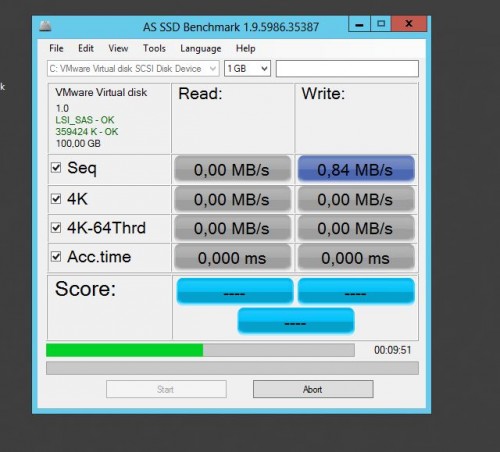This screenshot has height=452, width=500.
Task: Click the firmware version 1.0 text
Action: click(x=62, y=108)
